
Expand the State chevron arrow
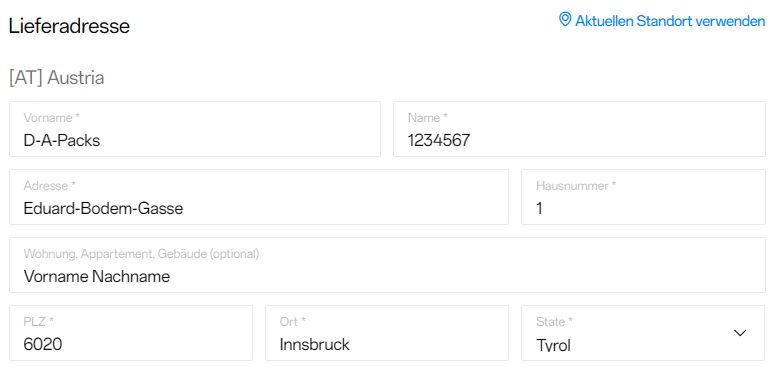740,333
